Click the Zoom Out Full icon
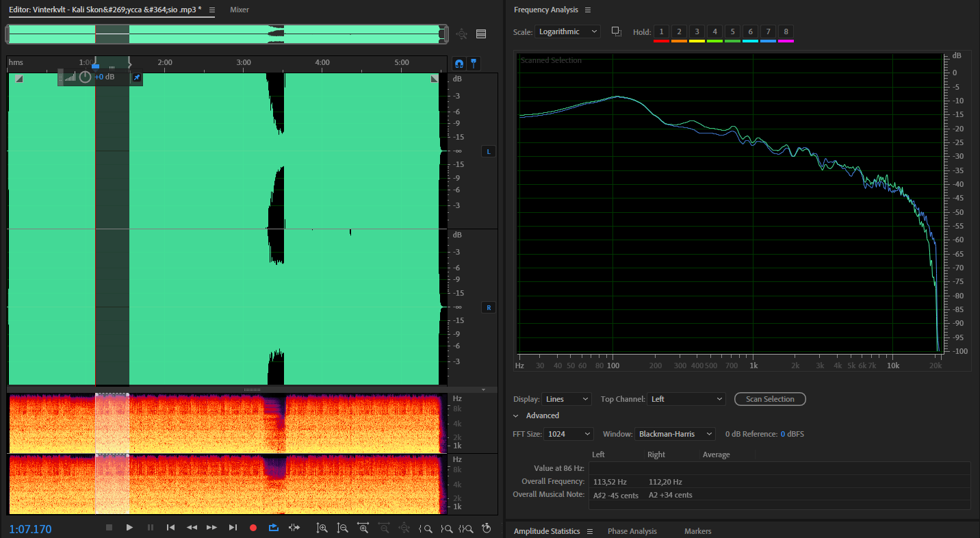This screenshot has width=980, height=538. point(404,528)
